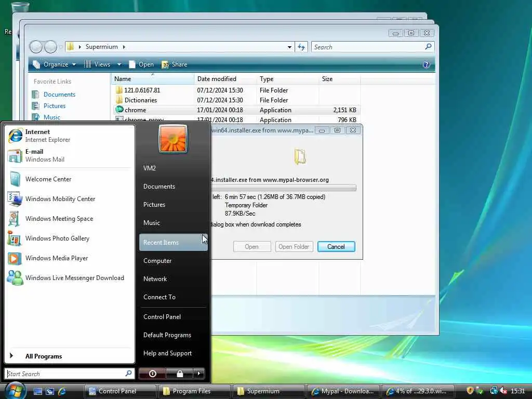Open address bar history dropdown
Image resolution: width=532 pixels, height=399 pixels.
[289, 47]
